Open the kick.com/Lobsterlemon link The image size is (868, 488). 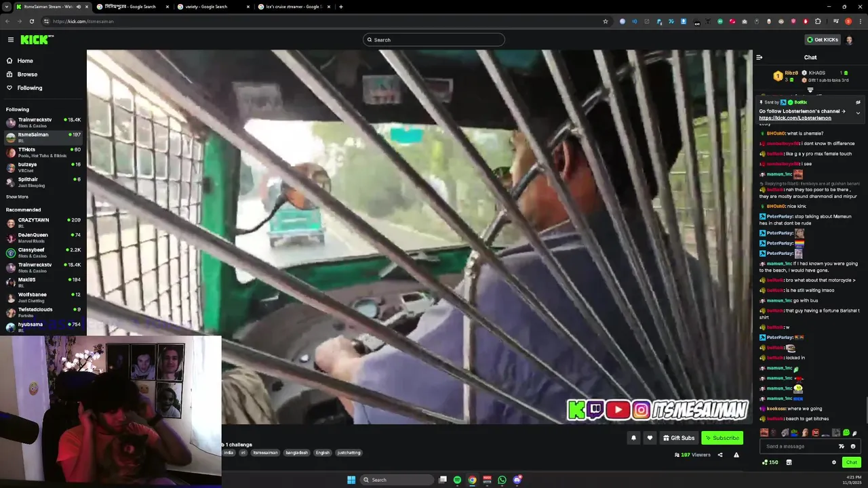pyautogui.click(x=795, y=118)
